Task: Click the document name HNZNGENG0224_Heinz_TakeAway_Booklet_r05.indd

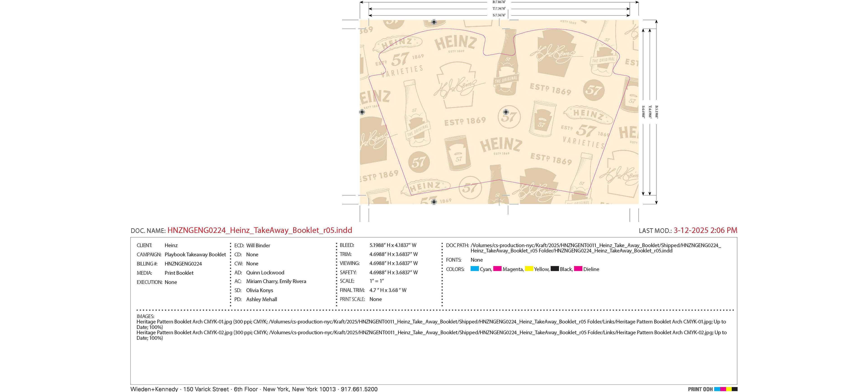Action: click(x=260, y=230)
